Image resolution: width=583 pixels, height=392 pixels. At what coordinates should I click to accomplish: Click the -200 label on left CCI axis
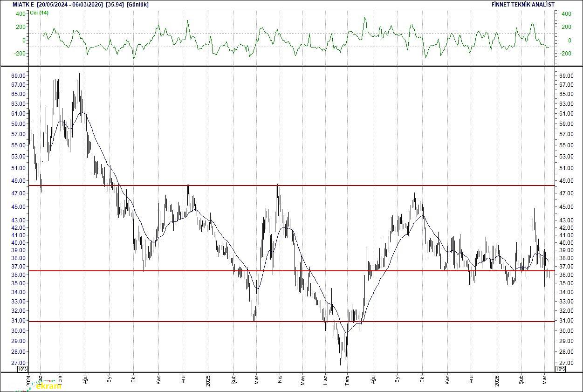20,53
